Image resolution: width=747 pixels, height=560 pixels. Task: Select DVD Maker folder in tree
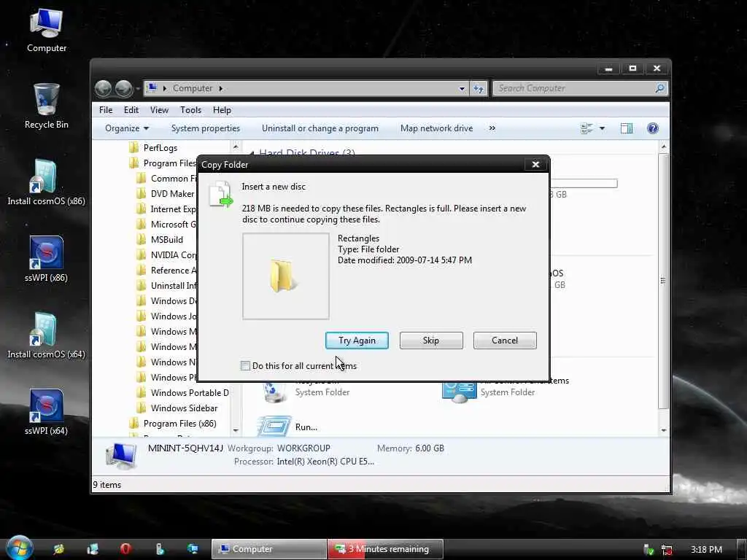pos(166,194)
